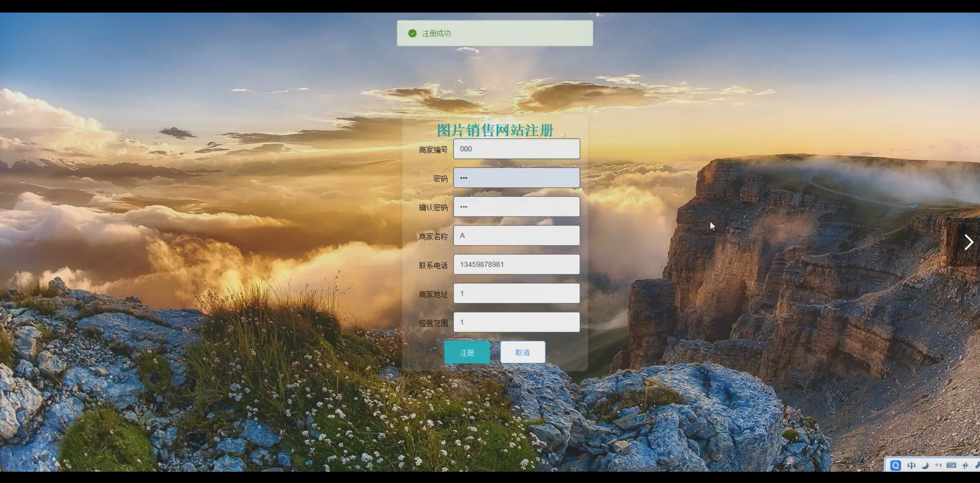Click the 注册 submit button

(467, 352)
